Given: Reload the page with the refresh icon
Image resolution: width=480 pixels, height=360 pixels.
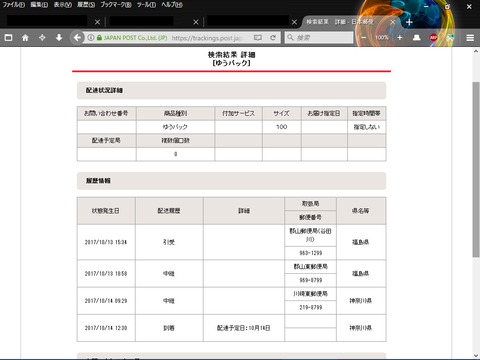Looking at the screenshot, I should pyautogui.click(x=273, y=38).
